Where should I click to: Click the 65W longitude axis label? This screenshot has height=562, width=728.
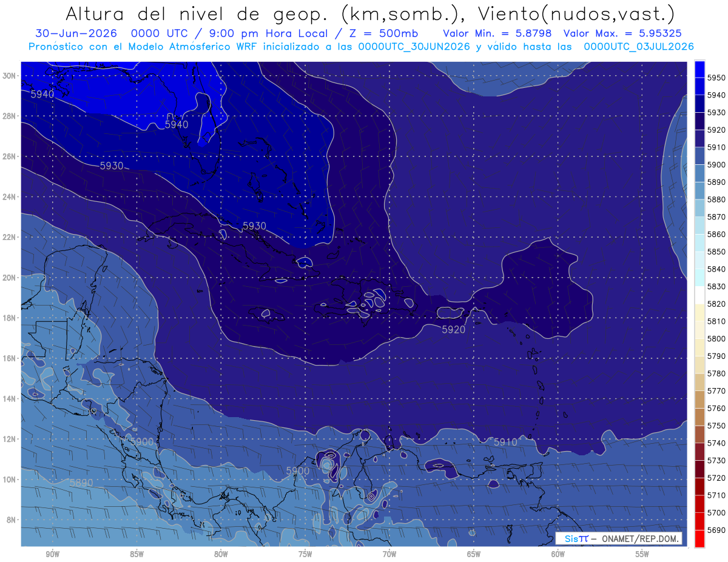[474, 554]
